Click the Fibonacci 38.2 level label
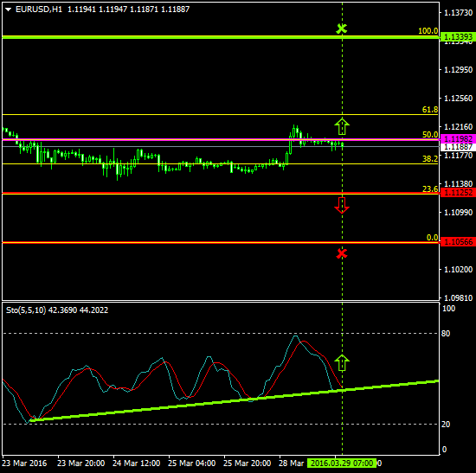This screenshot has height=473, width=476. click(430, 159)
